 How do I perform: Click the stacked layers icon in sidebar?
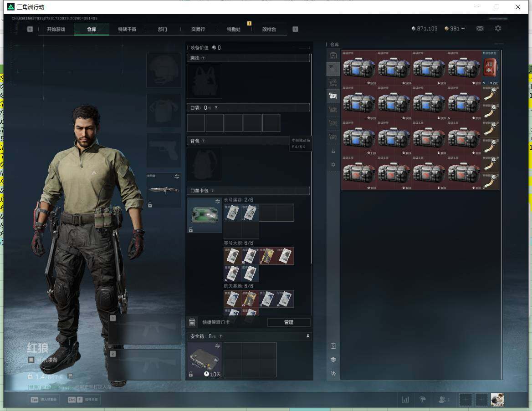coord(333,360)
